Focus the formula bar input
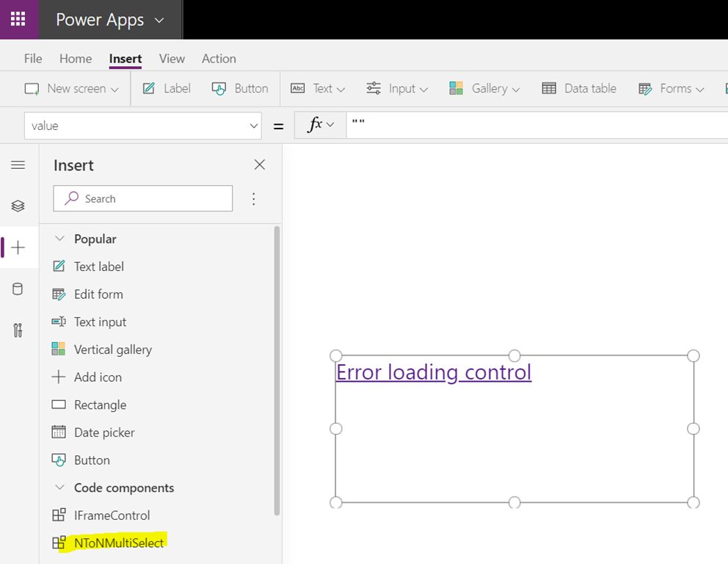Screen dimensions: 728x564 (x=537, y=125)
